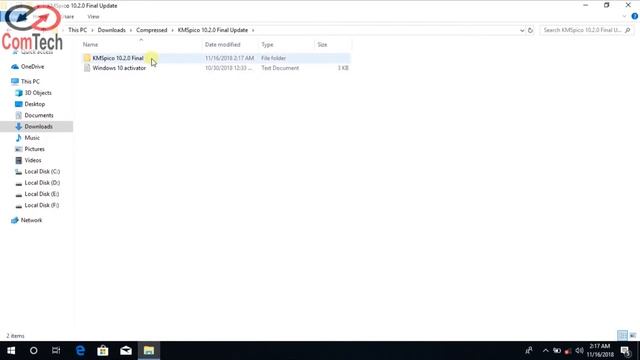Click KMSpico 10.2.0 Final Update breadcrumb segment

[213, 30]
